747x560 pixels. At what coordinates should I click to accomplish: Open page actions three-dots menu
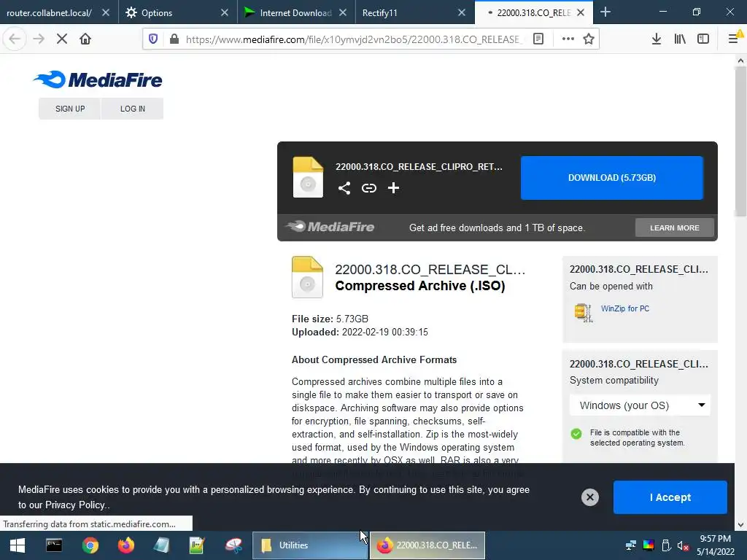coord(568,39)
